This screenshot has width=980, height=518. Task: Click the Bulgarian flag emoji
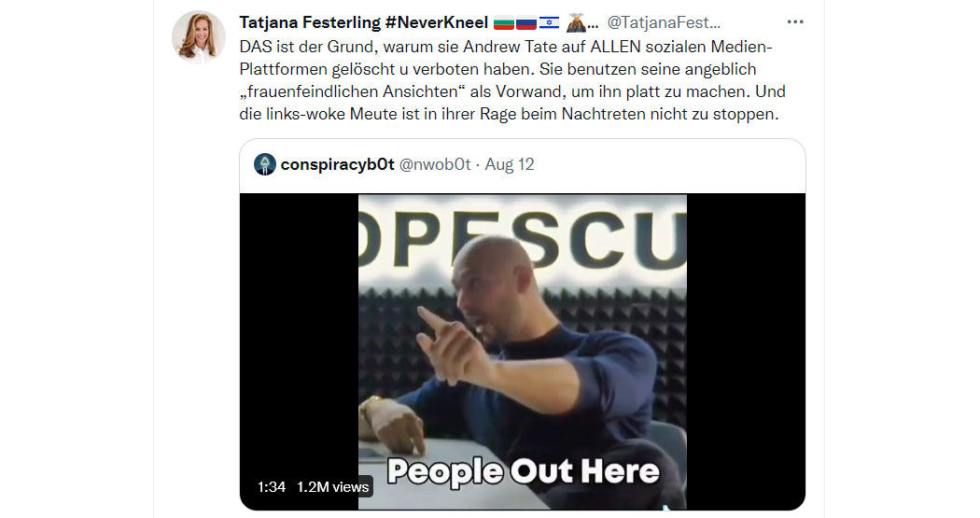point(504,23)
